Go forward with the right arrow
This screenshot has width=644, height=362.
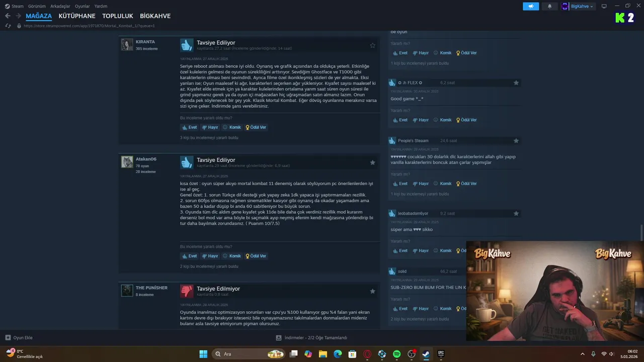tap(19, 16)
